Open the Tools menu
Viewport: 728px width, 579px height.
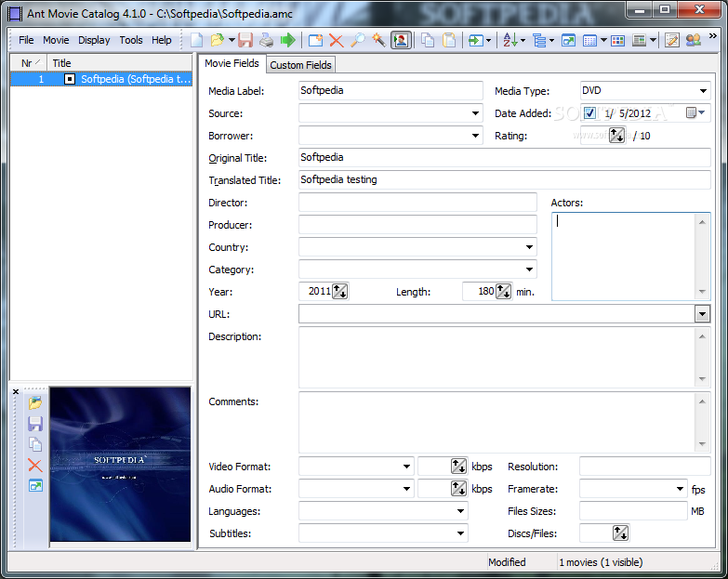click(x=131, y=40)
